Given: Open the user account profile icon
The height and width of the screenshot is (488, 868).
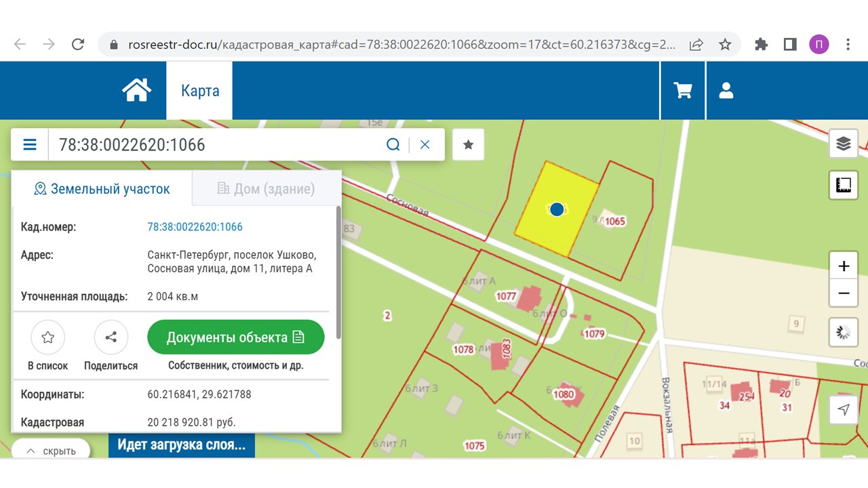Looking at the screenshot, I should (x=726, y=90).
